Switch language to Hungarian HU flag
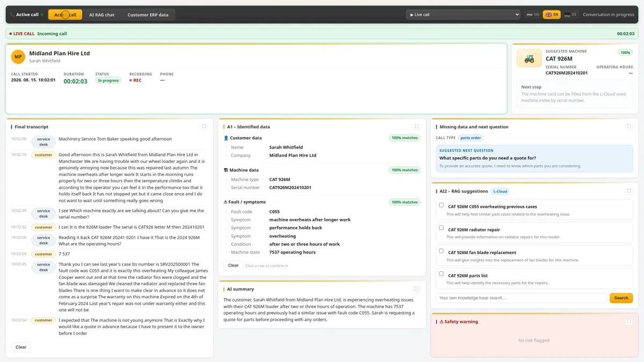The width and height of the screenshot is (644, 362). click(x=533, y=14)
